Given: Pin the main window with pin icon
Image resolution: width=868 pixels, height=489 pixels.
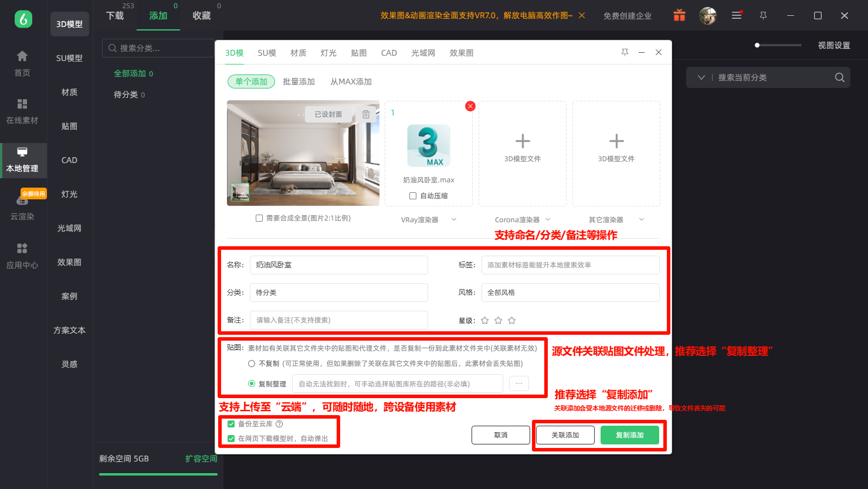Looking at the screenshot, I should point(763,16).
